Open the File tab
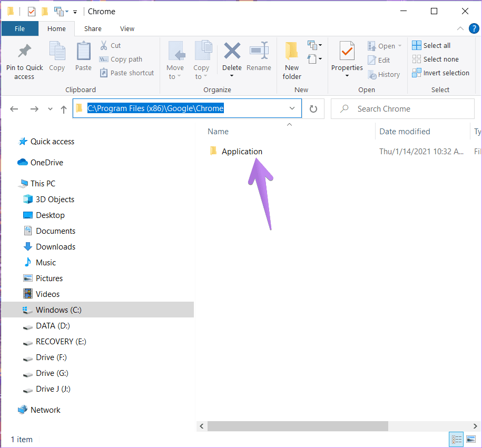Image resolution: width=482 pixels, height=448 pixels. (x=20, y=28)
